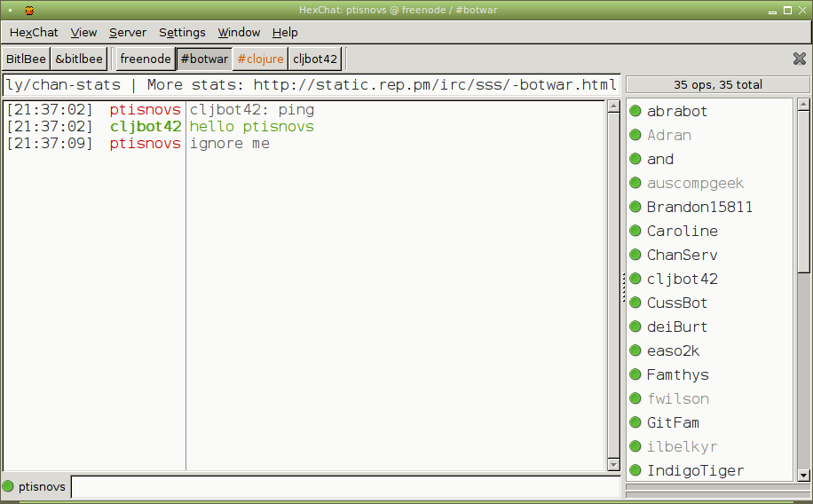Click the user list scrollbar thumb

803,192
